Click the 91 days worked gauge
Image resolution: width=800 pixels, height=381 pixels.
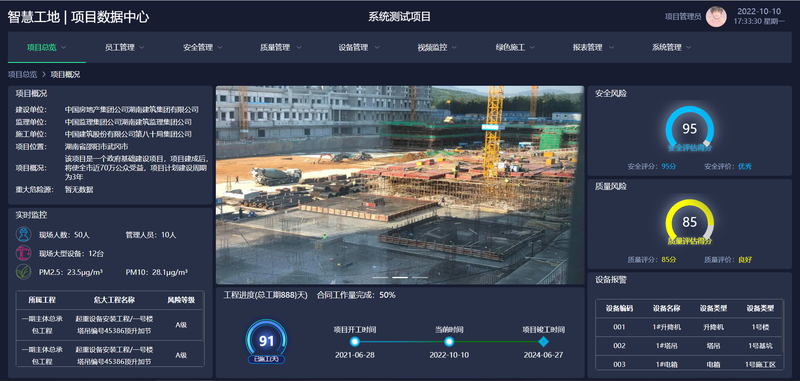[x=266, y=341]
